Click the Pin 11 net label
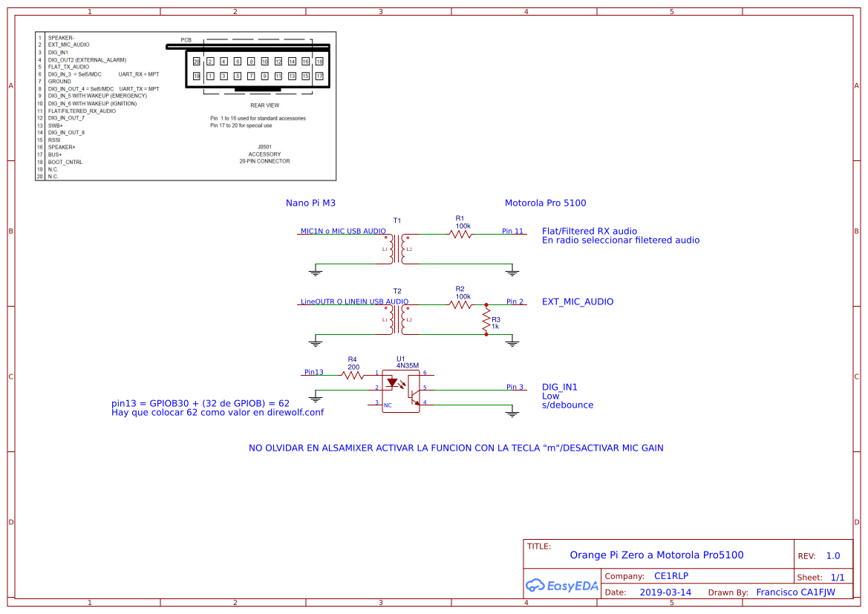This screenshot has height=614, width=868. (512, 232)
